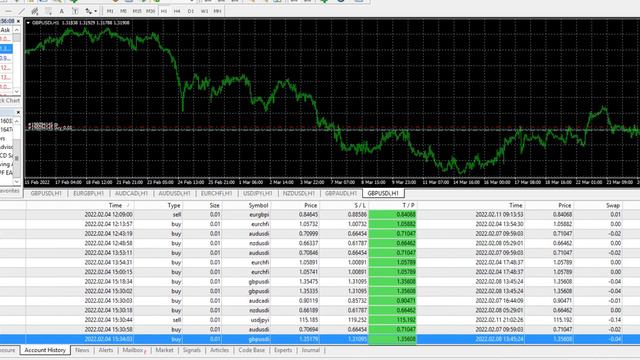Switch to the USDJPY,H1 chart tab
Image resolution: width=640 pixels, height=360 pixels.
(258, 193)
